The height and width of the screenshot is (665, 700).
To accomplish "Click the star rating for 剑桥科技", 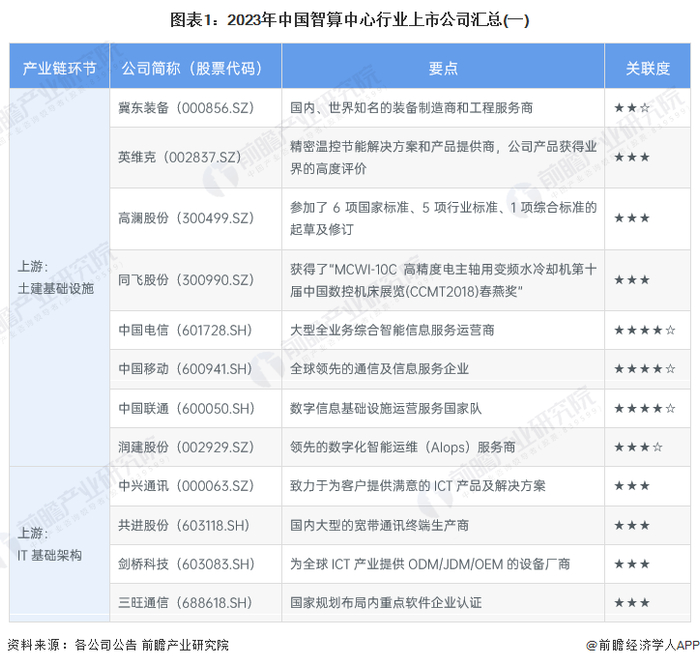I will [x=632, y=564].
